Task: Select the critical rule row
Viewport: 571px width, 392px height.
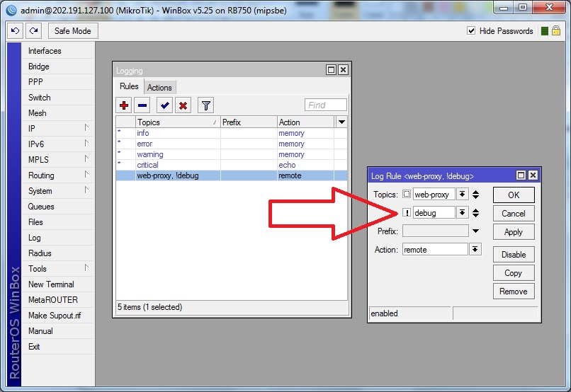Action: click(x=232, y=165)
